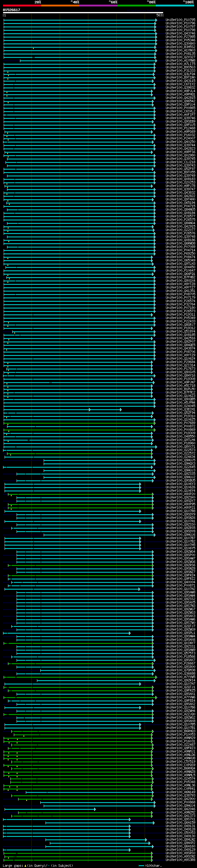Select the UniRef100_A9XP21 label

coord(180,507)
